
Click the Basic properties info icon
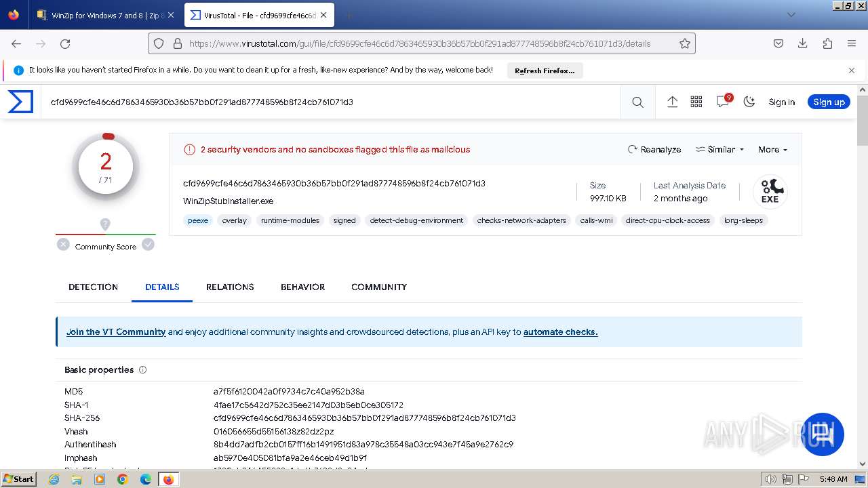(142, 370)
